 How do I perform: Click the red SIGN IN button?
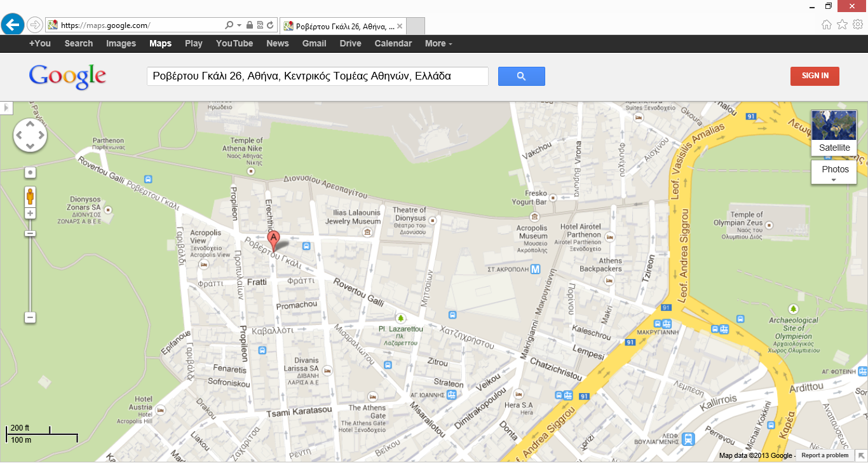click(x=815, y=76)
